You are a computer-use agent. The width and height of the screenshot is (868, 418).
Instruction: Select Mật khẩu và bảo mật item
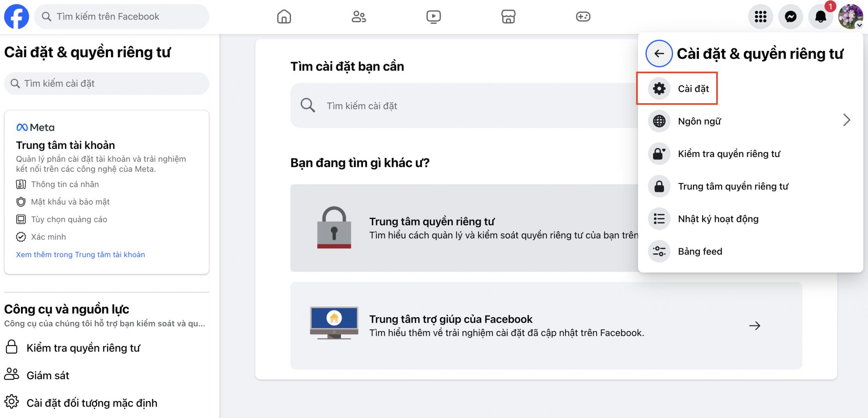(70, 202)
